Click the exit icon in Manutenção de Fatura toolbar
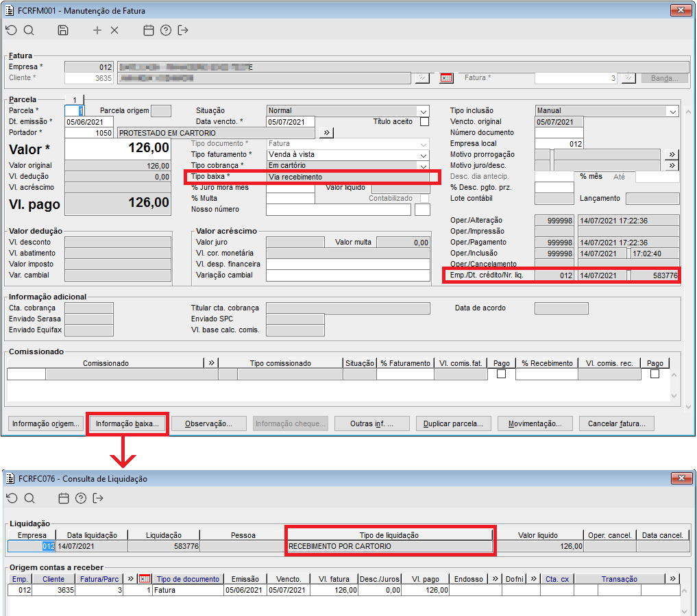The height and width of the screenshot is (616, 697). 183,30
